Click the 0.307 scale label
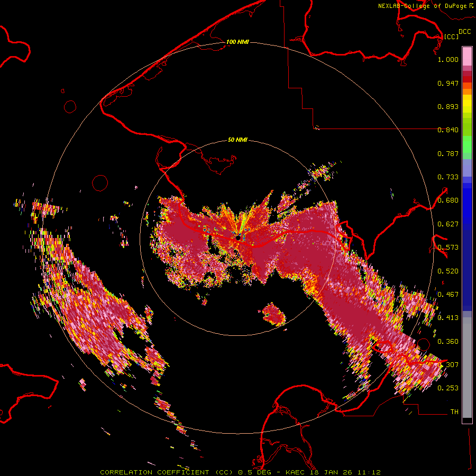 pyautogui.click(x=448, y=365)
